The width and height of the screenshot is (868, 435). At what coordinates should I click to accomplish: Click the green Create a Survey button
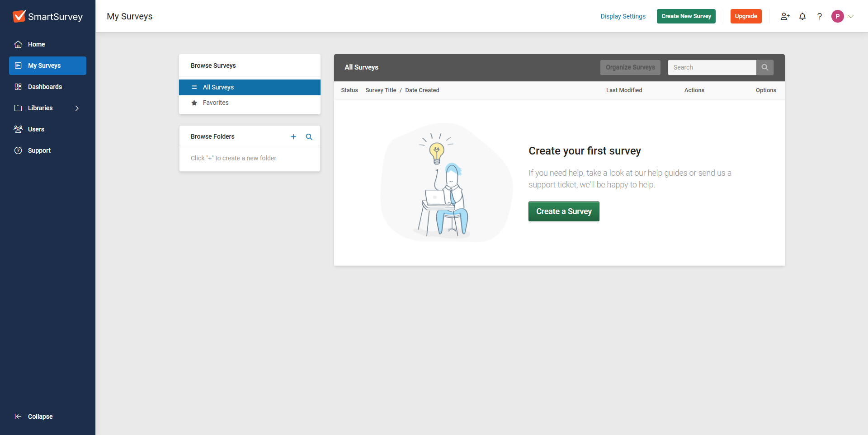564,211
